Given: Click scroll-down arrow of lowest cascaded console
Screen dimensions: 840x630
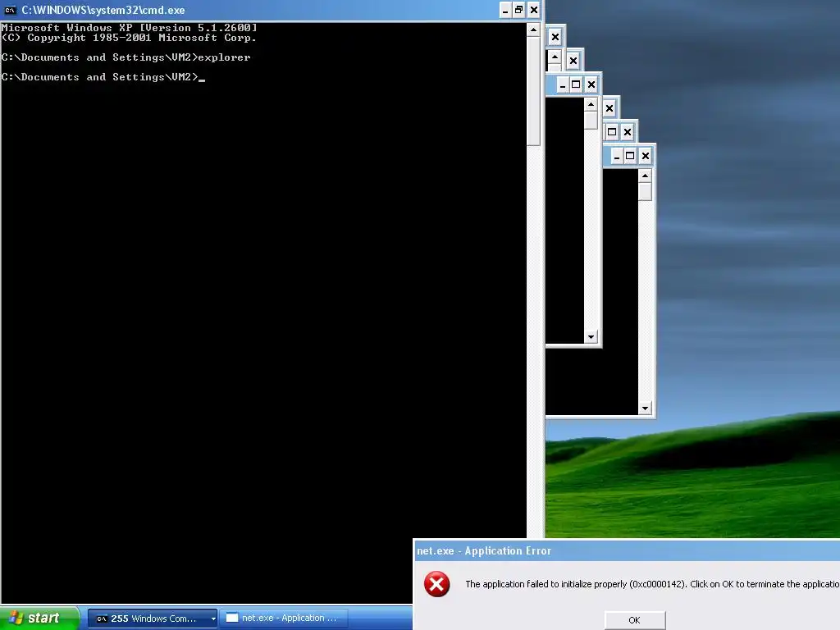Looking at the screenshot, I should pyautogui.click(x=645, y=409).
